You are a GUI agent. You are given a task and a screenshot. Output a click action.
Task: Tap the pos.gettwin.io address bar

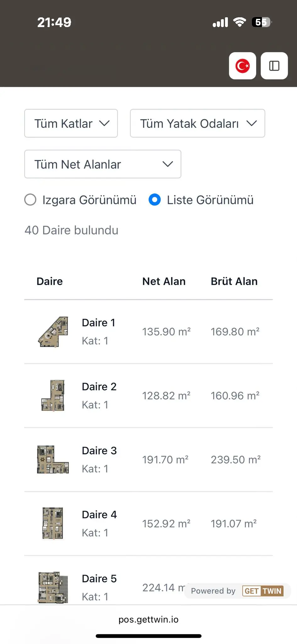pos(148,619)
